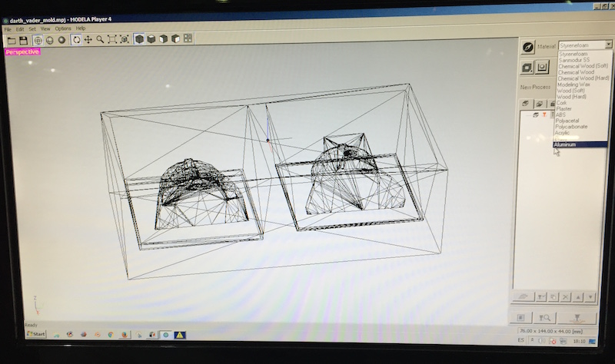This screenshot has width=615, height=364.
Task: Select Wood (Hard) from the list
Action: [571, 97]
